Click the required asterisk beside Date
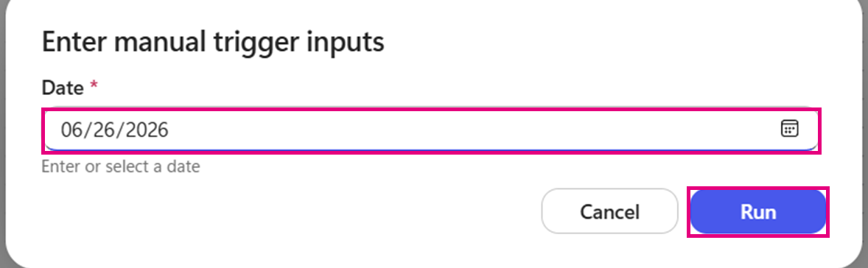The height and width of the screenshot is (268, 868). [x=94, y=85]
